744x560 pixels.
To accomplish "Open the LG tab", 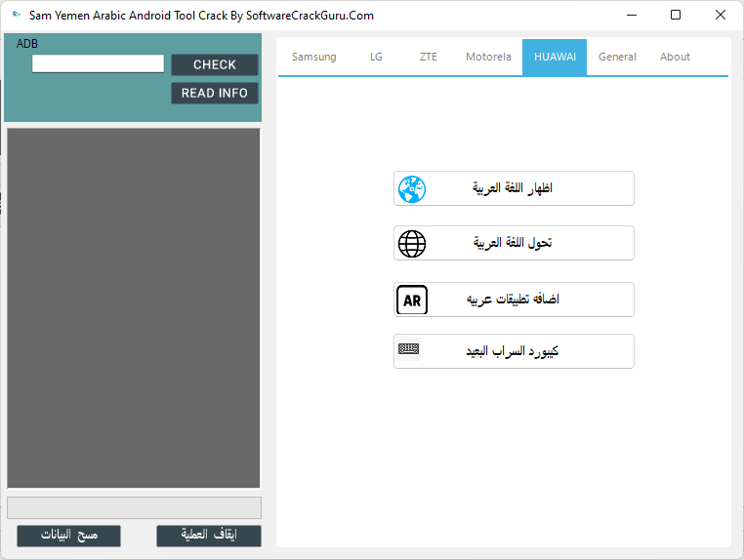I will coord(376,57).
